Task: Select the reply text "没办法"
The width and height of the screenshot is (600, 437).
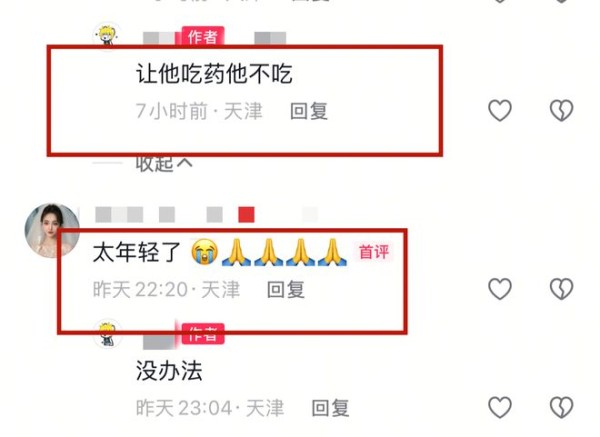Action: coord(169,371)
